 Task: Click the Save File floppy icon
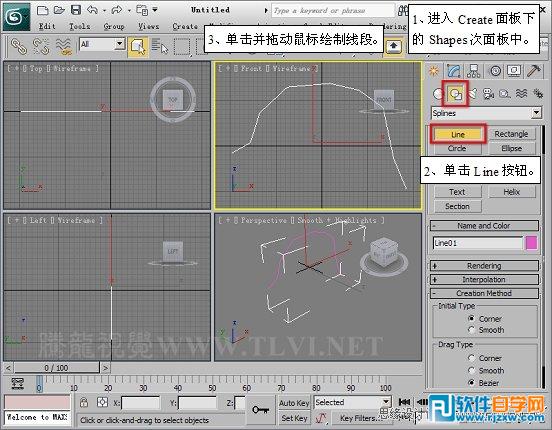click(x=76, y=10)
